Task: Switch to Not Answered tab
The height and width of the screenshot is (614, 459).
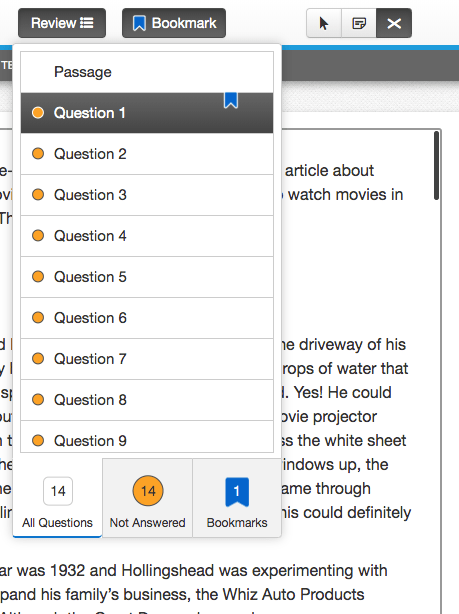Action: [148, 498]
